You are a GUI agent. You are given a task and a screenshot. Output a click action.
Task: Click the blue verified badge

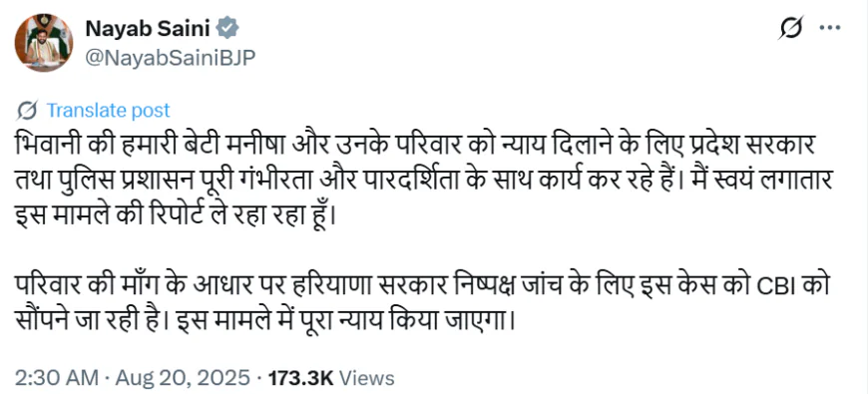pos(227,27)
